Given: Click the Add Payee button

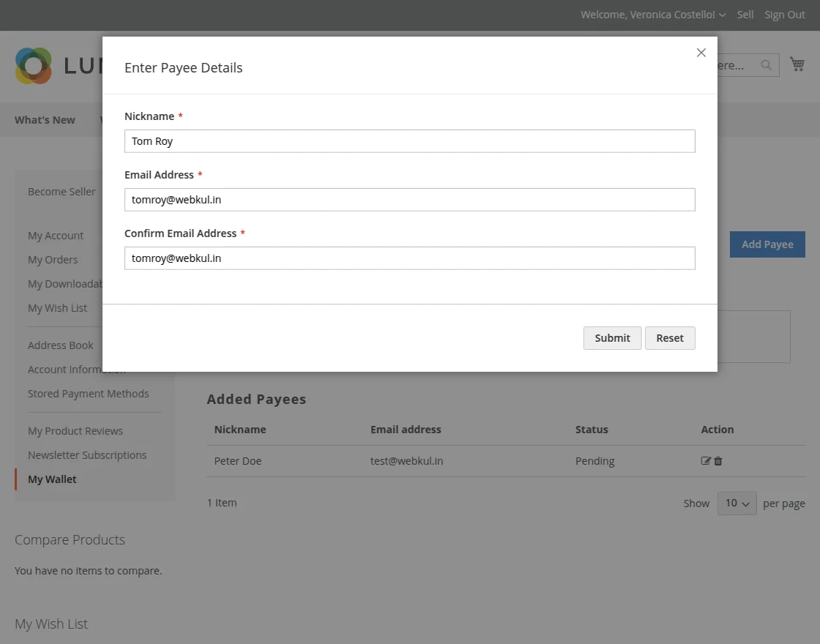Looking at the screenshot, I should click(767, 244).
